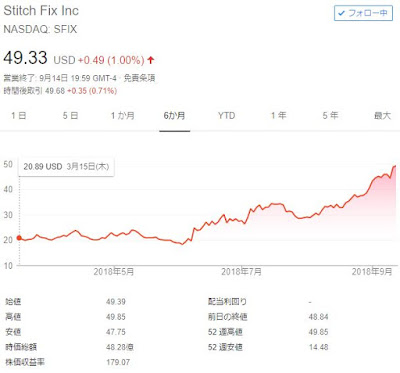Viewport: 400px width, 373px height.
Task: Switch to the 1か月 tab
Action: pos(123,116)
